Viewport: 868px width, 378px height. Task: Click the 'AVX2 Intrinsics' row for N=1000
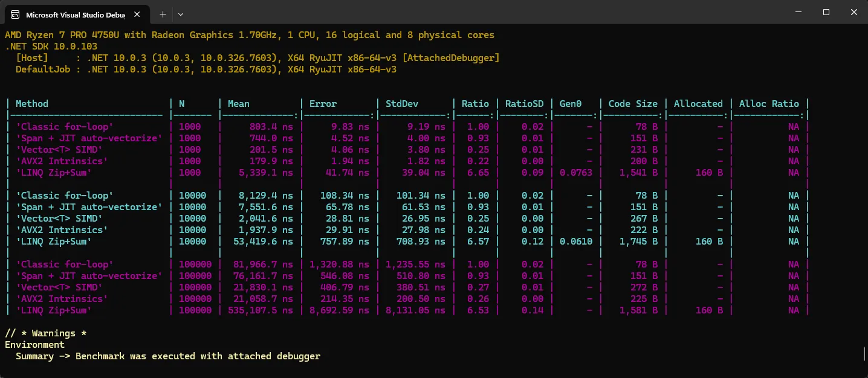(62, 161)
